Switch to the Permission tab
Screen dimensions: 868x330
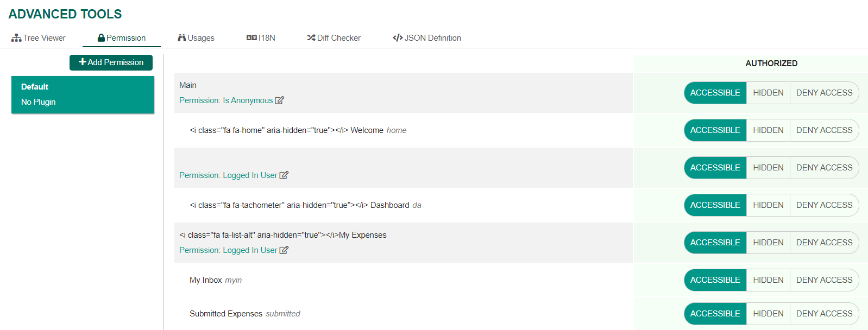pyautogui.click(x=122, y=38)
